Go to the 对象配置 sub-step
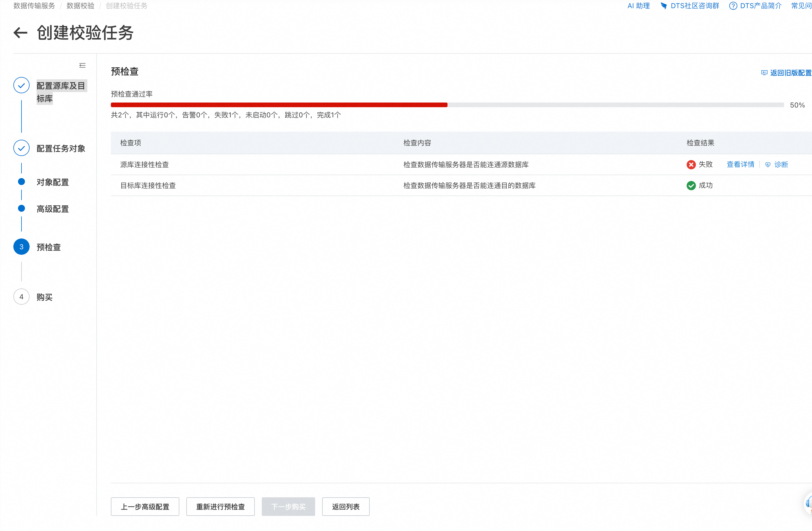 click(x=53, y=182)
